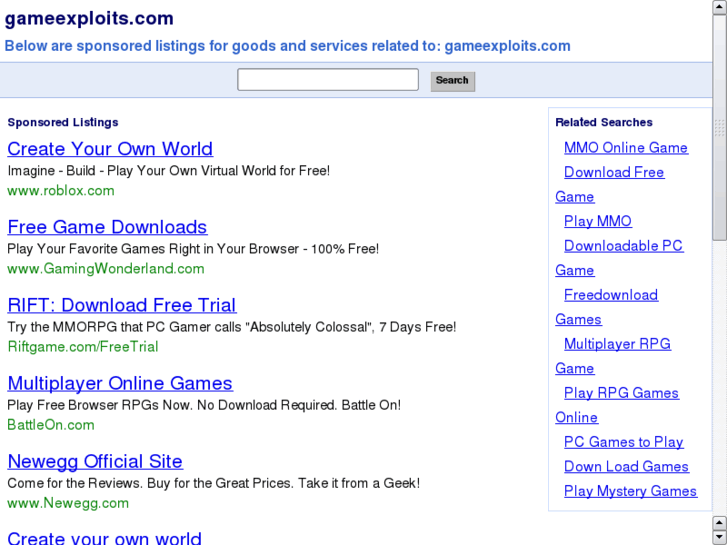Click the www.Newegg.com URL text
727x545 pixels.
point(68,503)
